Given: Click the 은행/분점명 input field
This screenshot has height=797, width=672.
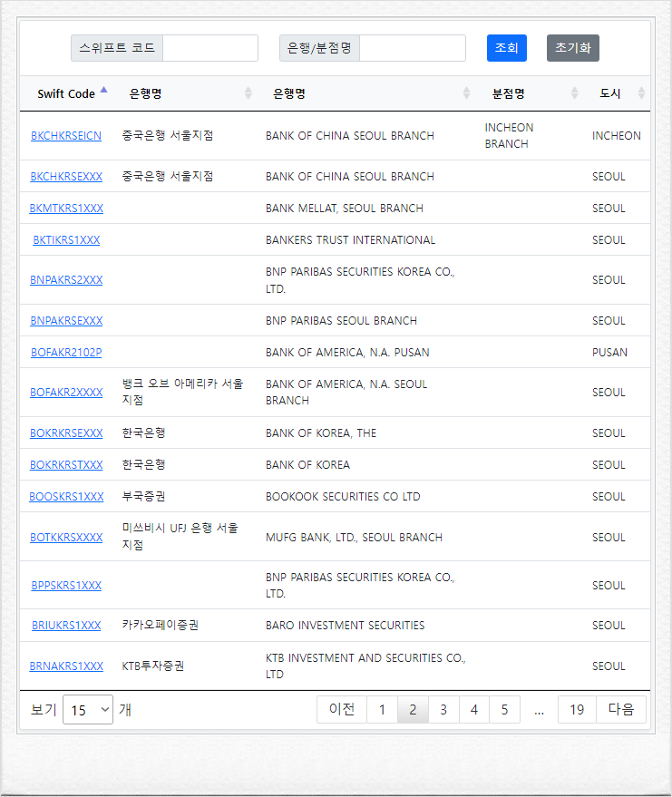Looking at the screenshot, I should tap(413, 48).
